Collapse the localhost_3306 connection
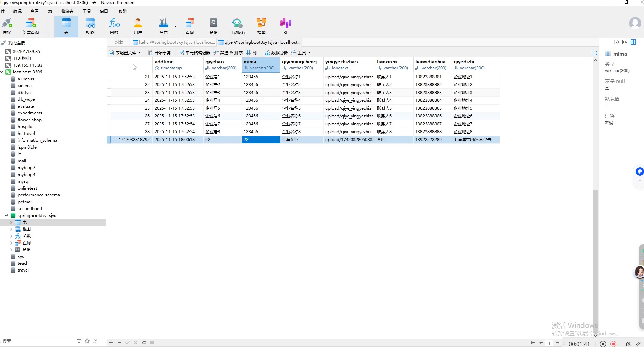Screen dimensions: 644x347 tap(2, 72)
